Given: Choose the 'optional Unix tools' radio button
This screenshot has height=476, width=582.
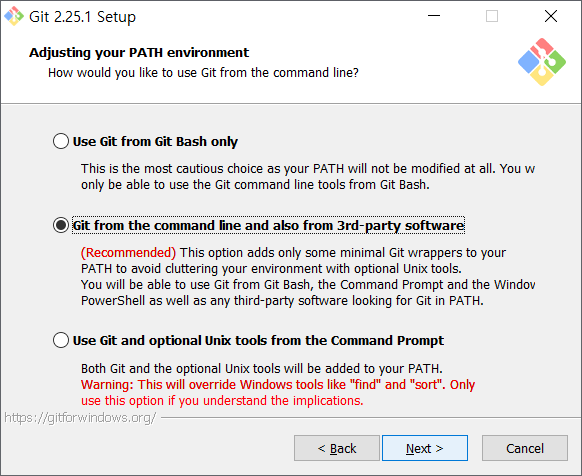Looking at the screenshot, I should click(61, 340).
